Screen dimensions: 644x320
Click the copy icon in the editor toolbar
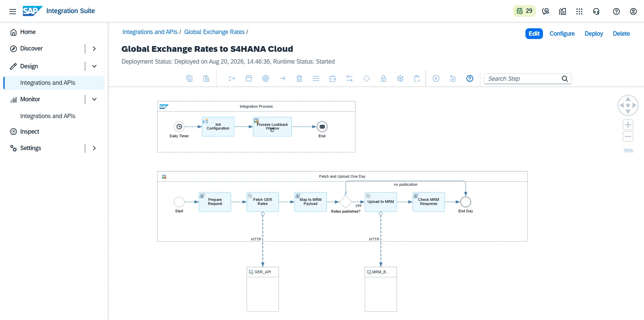[189, 78]
